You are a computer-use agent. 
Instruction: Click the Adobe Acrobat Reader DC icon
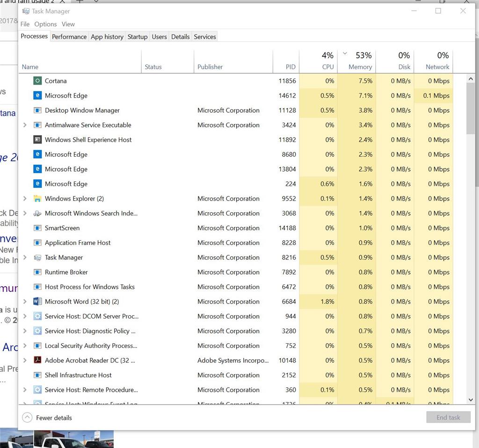point(37,361)
